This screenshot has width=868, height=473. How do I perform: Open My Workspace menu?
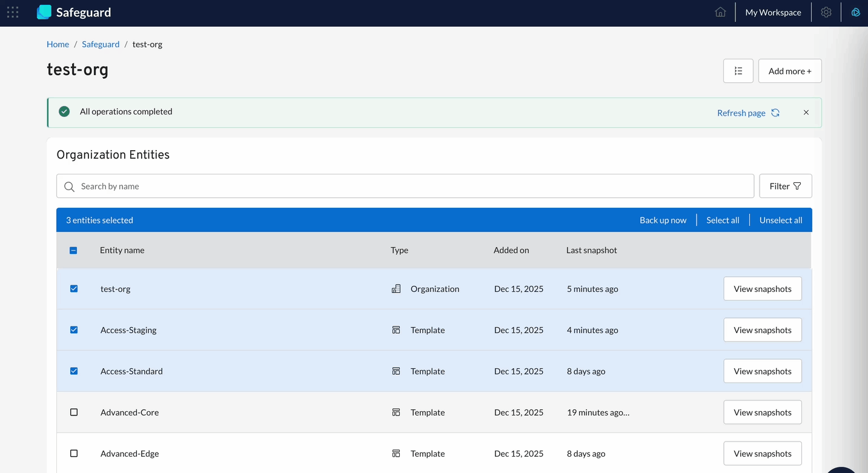tap(773, 12)
